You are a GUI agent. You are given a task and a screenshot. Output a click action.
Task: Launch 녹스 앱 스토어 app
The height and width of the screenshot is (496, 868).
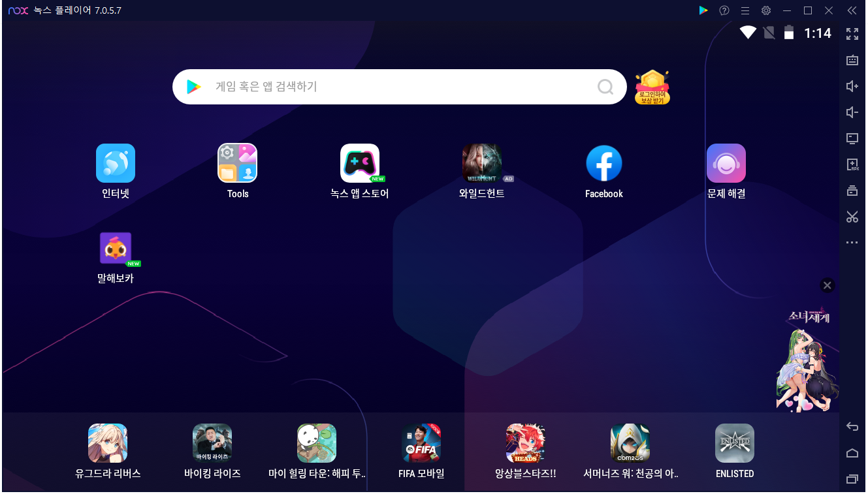tap(360, 163)
